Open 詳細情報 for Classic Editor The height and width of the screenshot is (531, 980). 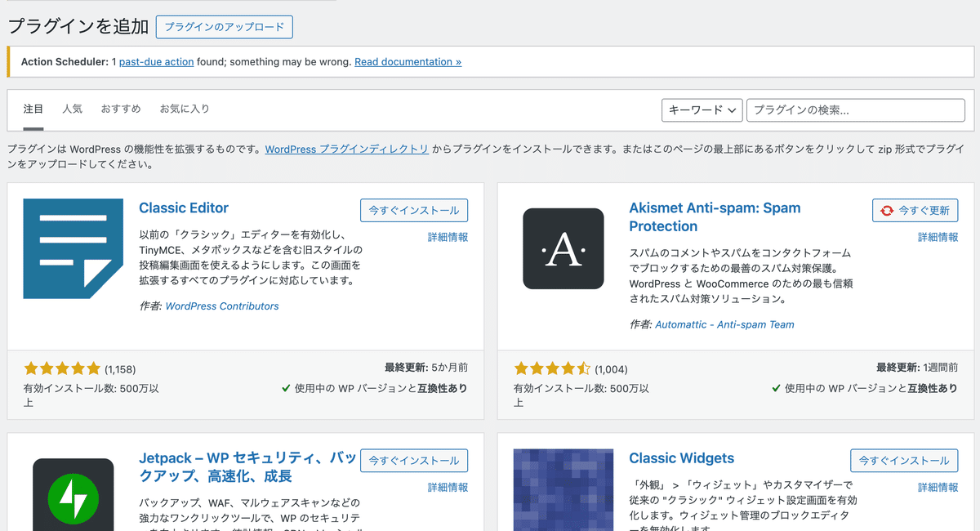(448, 237)
